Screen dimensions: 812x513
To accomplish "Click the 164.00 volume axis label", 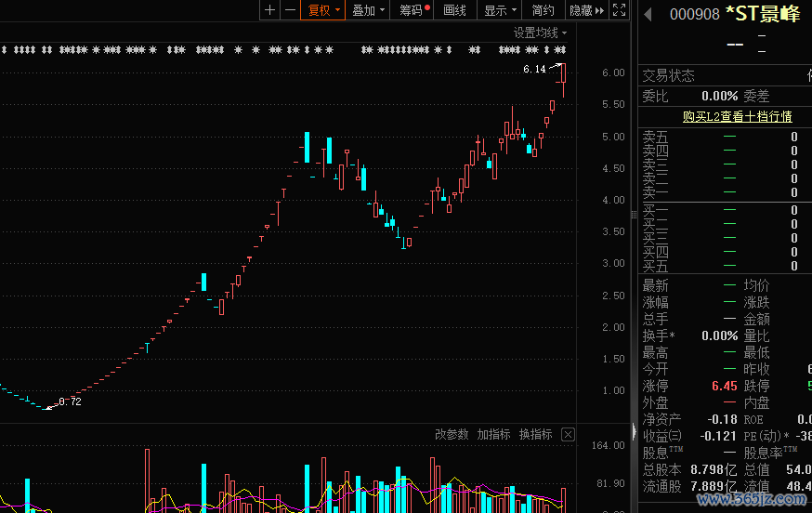I will pos(608,445).
